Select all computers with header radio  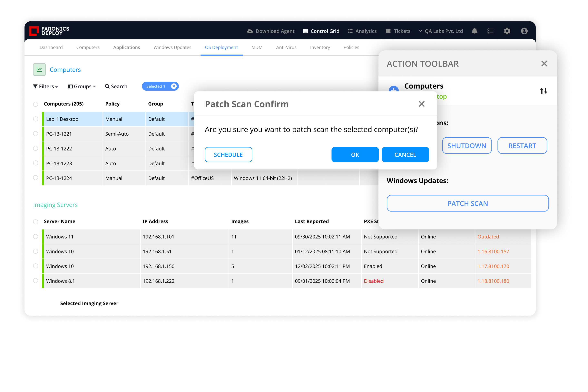point(36,104)
